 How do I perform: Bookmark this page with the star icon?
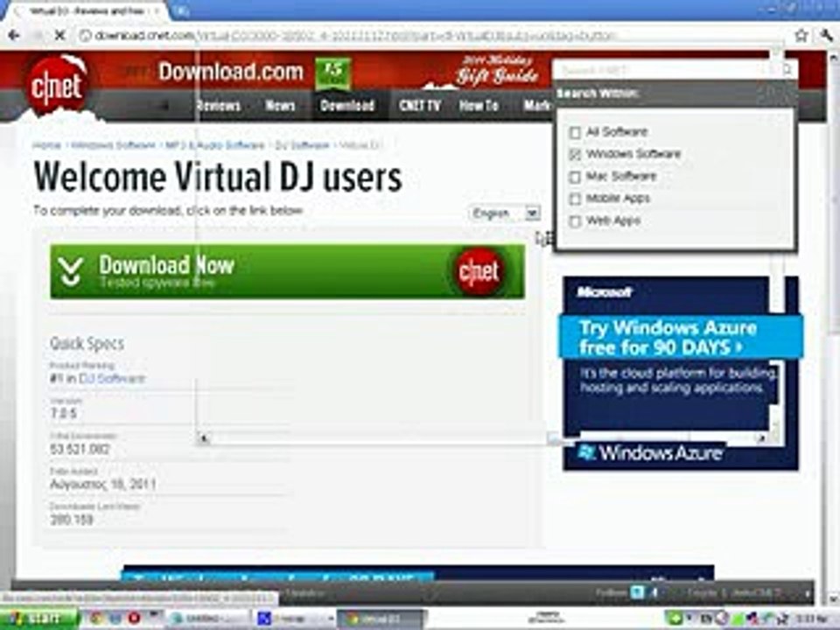[801, 36]
